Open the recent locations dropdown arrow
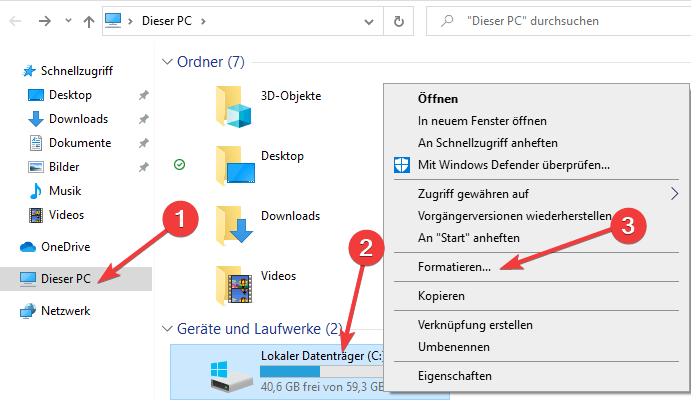The image size is (691, 400). 68,20
